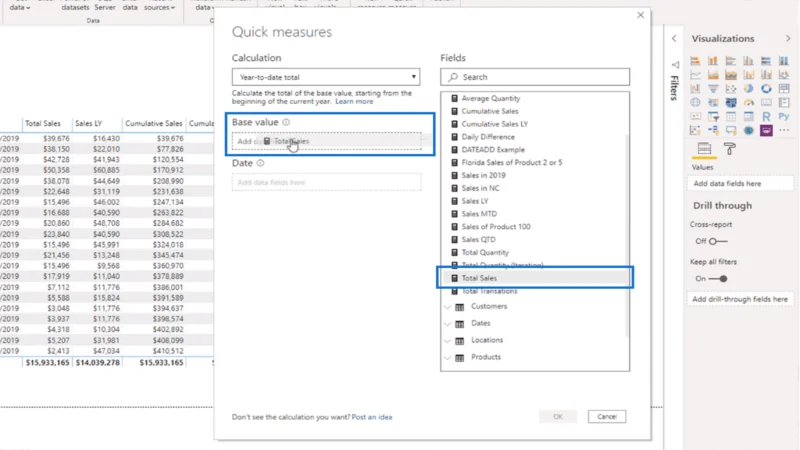This screenshot has height=450, width=800.
Task: Open the Format paint roller tab
Action: tap(730, 149)
